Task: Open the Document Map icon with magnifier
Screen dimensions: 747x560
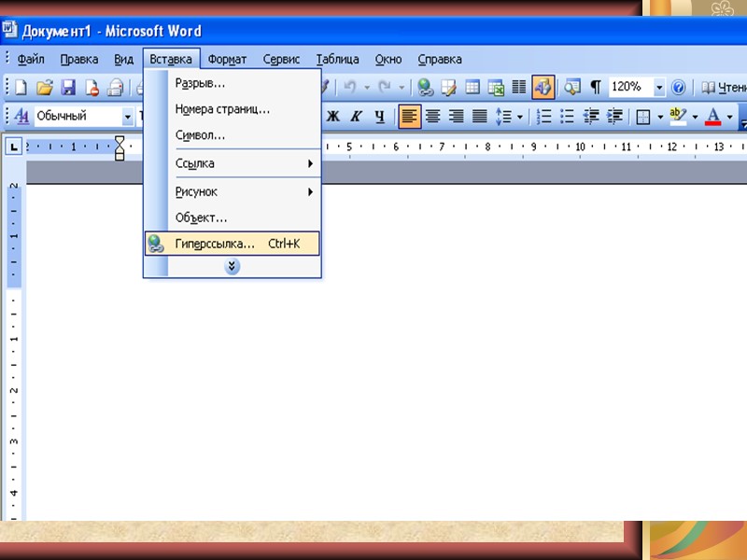Action: [x=572, y=88]
